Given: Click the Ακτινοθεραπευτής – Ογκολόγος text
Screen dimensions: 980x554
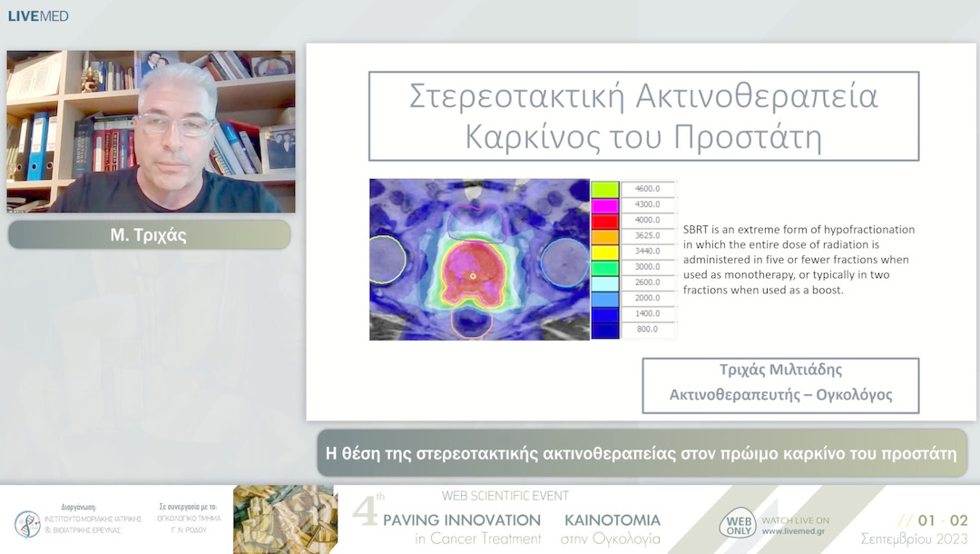Looking at the screenshot, I should pyautogui.click(x=780, y=395).
